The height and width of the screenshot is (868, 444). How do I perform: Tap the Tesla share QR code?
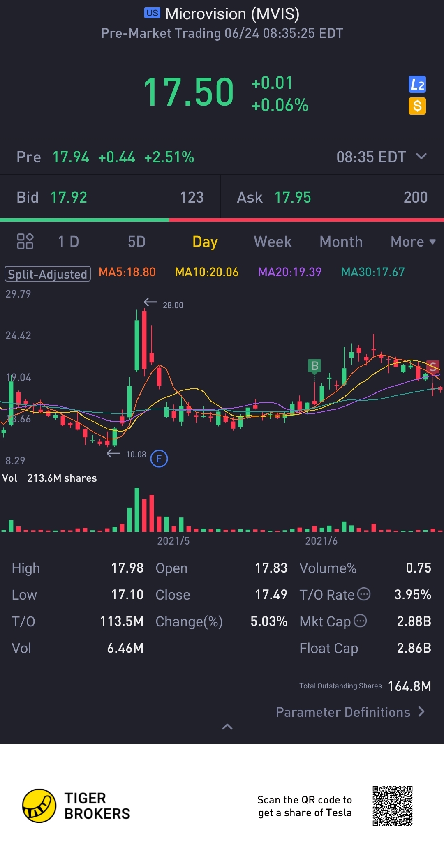click(x=392, y=806)
